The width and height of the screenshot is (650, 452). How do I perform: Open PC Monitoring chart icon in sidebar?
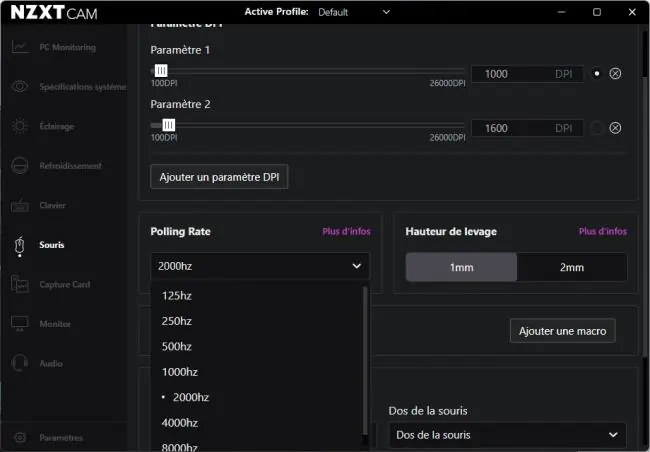click(19, 47)
